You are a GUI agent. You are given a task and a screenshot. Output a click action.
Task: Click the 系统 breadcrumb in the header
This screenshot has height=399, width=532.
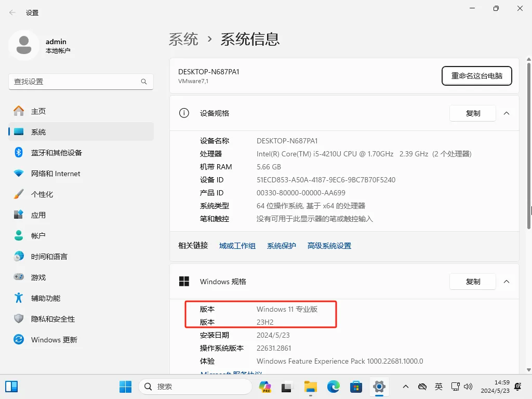tap(183, 39)
